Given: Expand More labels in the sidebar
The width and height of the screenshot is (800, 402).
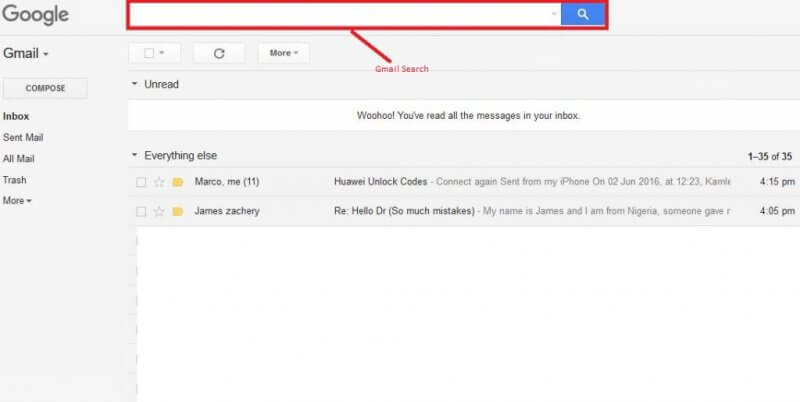Looking at the screenshot, I should coord(17,200).
